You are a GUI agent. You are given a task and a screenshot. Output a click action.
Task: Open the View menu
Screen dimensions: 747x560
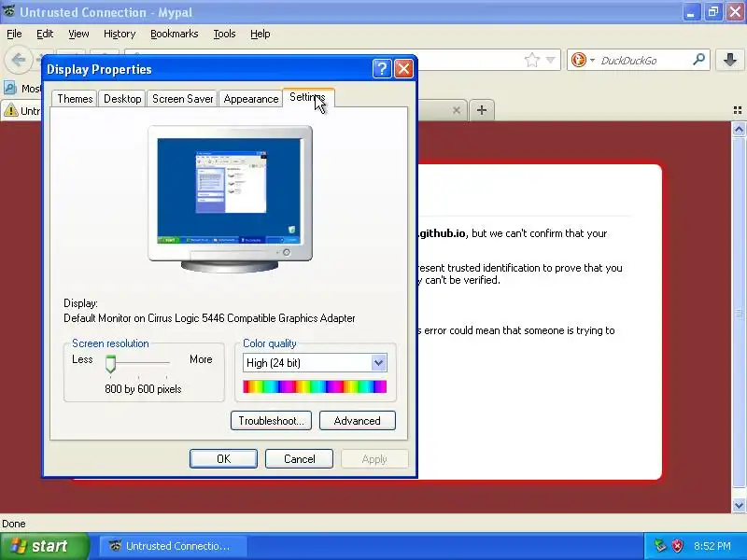pos(78,34)
